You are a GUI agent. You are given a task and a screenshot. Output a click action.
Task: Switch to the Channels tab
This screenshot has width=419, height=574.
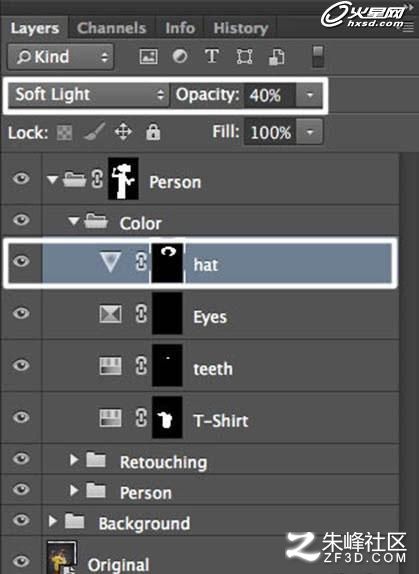tap(112, 28)
